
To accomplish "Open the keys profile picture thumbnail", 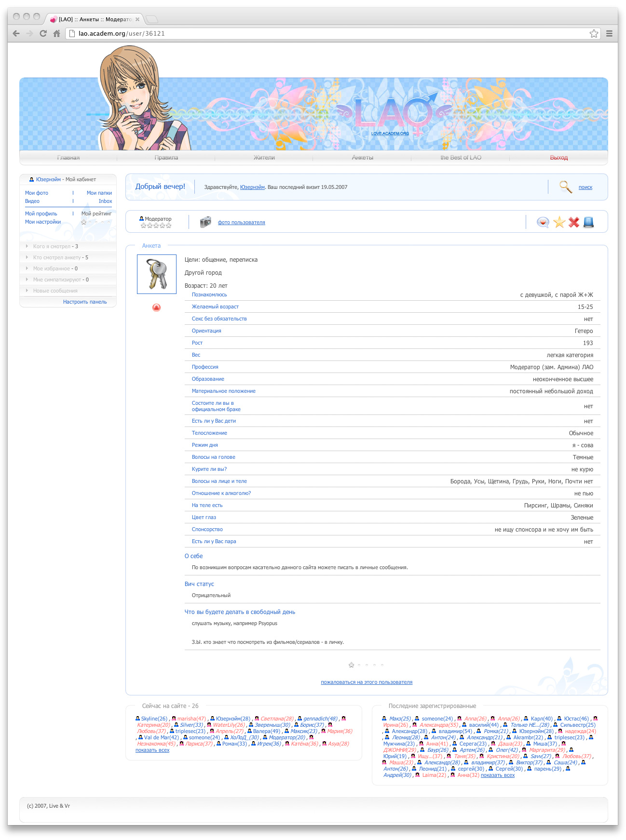I will tap(157, 274).
